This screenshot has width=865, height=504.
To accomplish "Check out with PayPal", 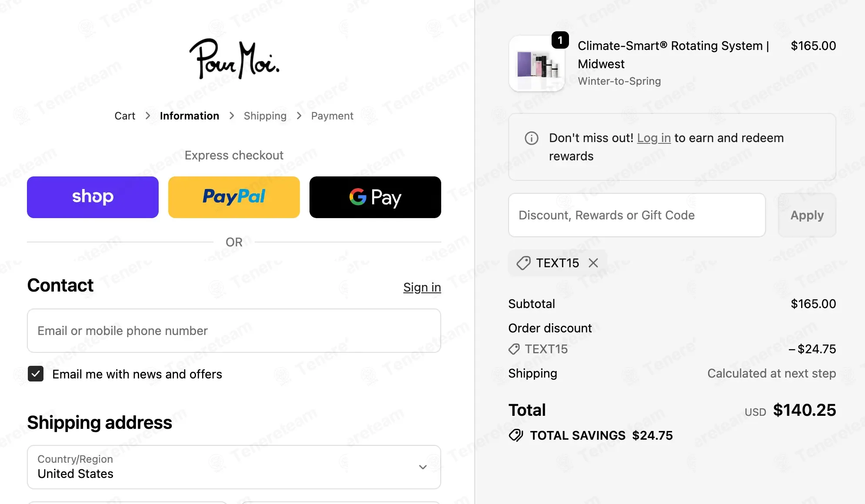I will pos(234,197).
